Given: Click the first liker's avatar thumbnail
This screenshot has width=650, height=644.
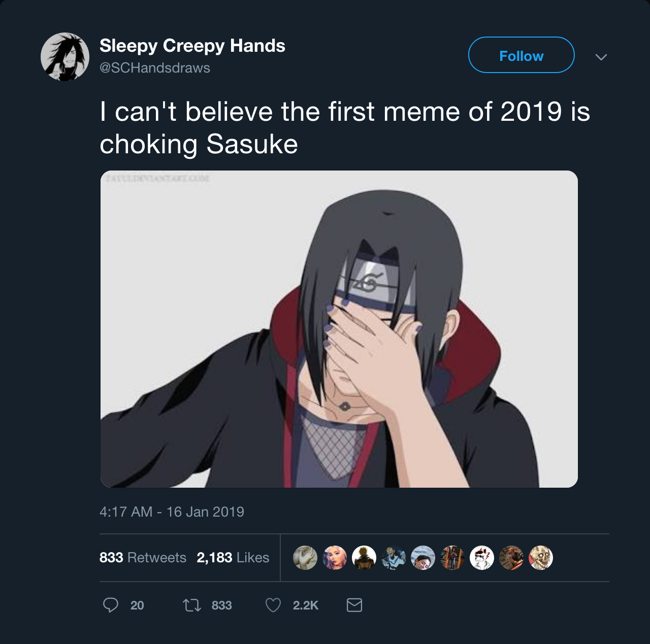Looking at the screenshot, I should 305,557.
